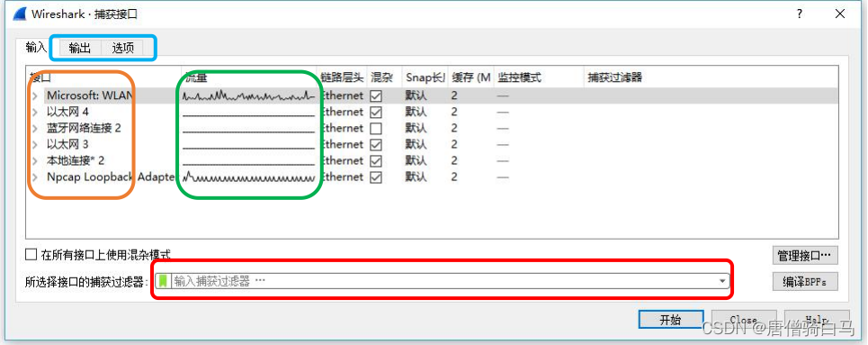The height and width of the screenshot is (345, 868).
Task: Expand the 以太网 3 interface row
Action: point(35,145)
